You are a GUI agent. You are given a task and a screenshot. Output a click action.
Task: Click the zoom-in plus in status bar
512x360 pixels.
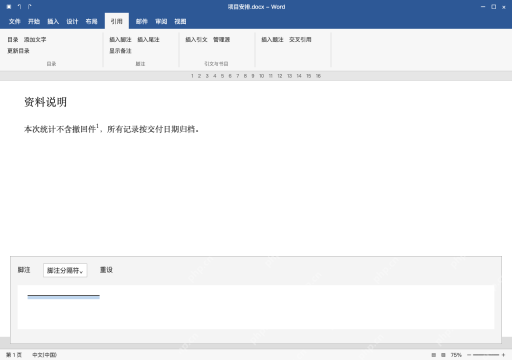pos(503,355)
